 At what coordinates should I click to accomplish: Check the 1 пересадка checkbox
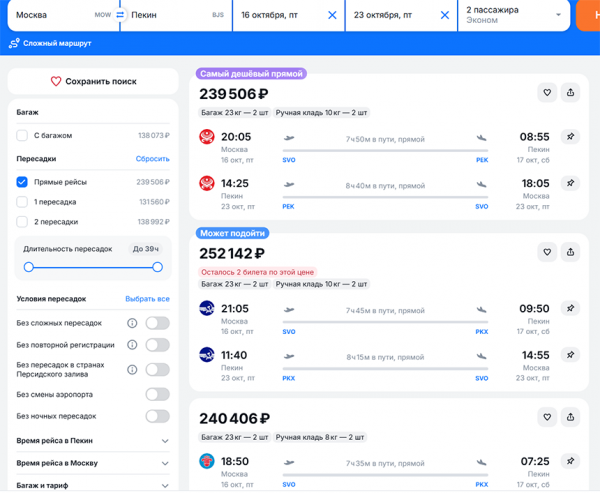(22, 202)
